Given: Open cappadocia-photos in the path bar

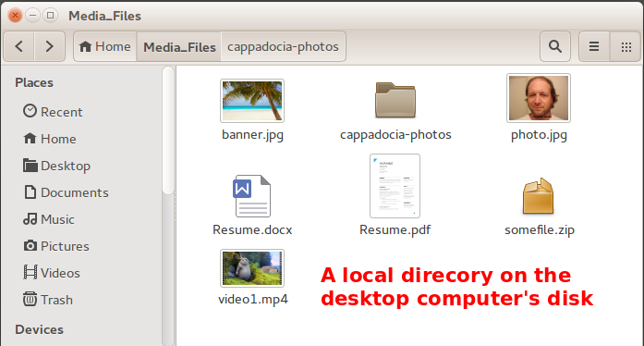Looking at the screenshot, I should pyautogui.click(x=283, y=46).
